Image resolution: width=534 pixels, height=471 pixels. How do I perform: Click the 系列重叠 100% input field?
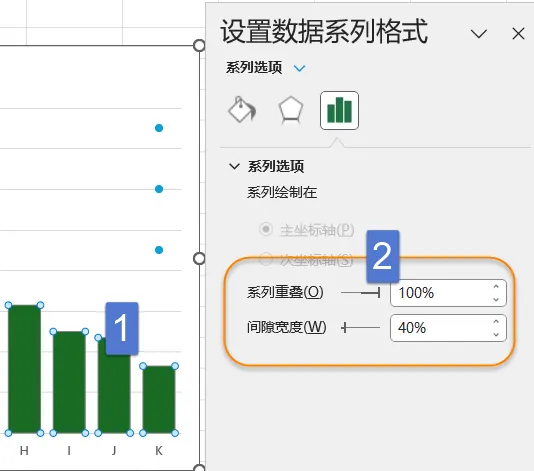pos(441,293)
